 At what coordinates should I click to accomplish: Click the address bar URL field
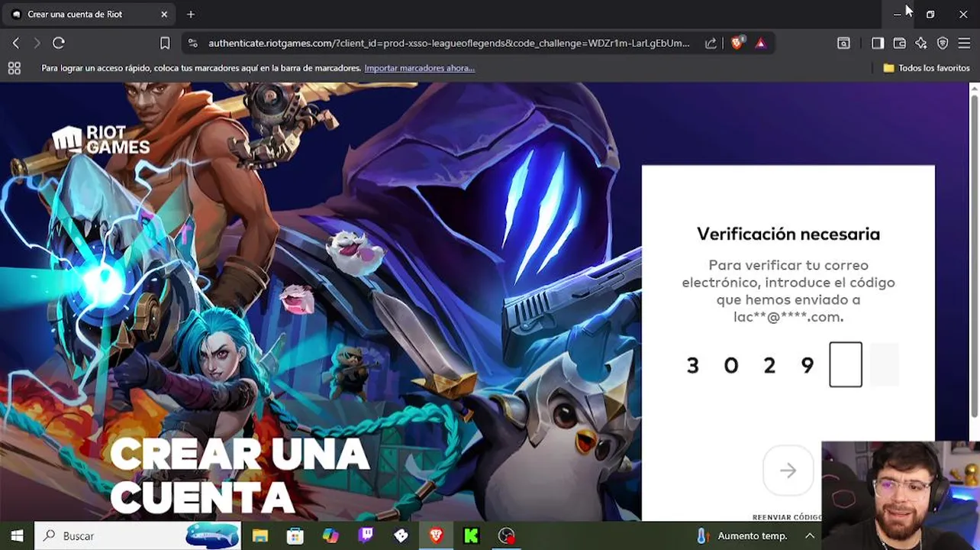(449, 44)
